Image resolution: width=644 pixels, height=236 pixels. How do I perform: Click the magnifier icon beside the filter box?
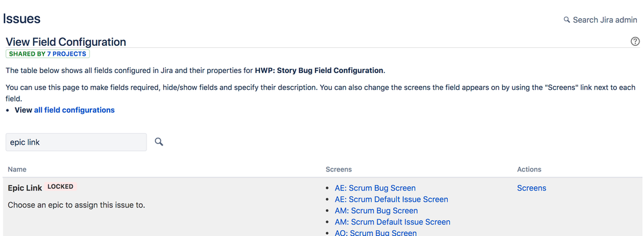[x=159, y=142]
